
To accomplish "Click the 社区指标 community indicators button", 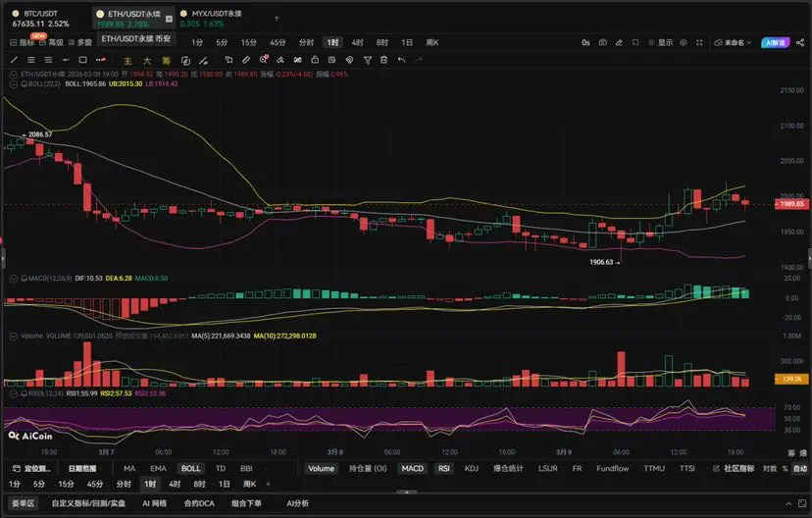I will point(734,468).
